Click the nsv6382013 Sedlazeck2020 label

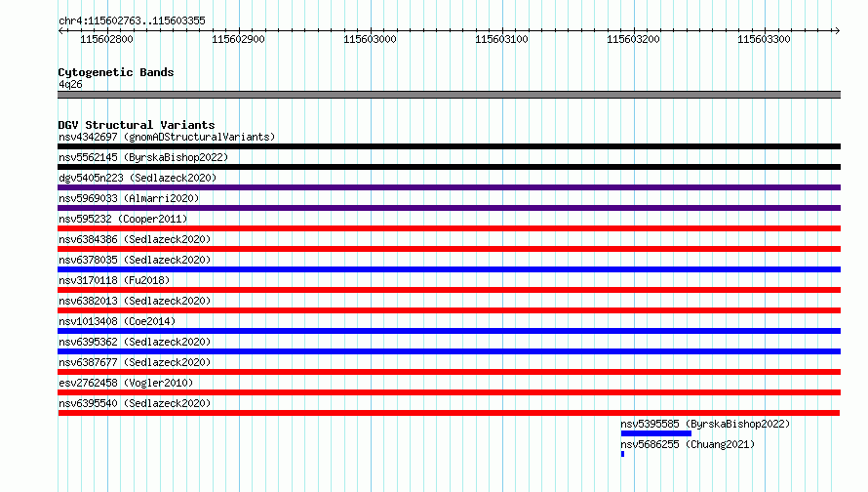[135, 301]
